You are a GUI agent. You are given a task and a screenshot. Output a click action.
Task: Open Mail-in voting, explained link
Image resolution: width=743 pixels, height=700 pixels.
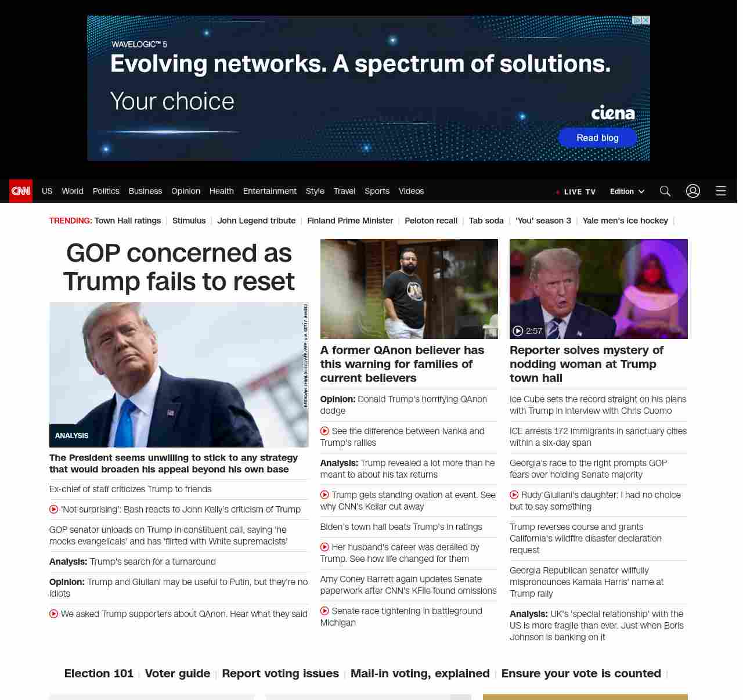420,673
